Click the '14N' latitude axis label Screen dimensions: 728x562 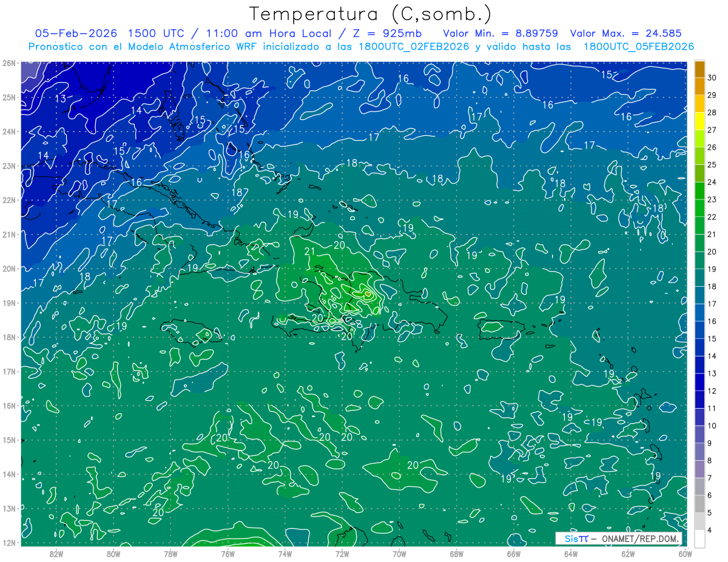pyautogui.click(x=9, y=474)
